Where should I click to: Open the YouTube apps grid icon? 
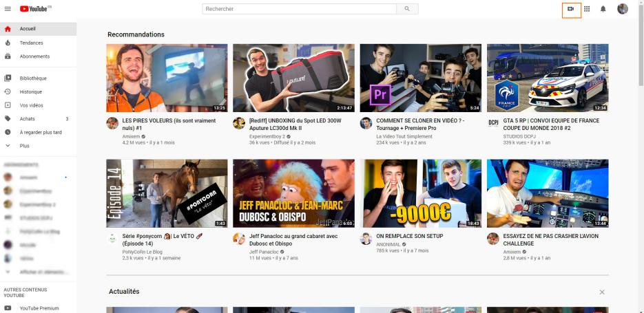(587, 9)
